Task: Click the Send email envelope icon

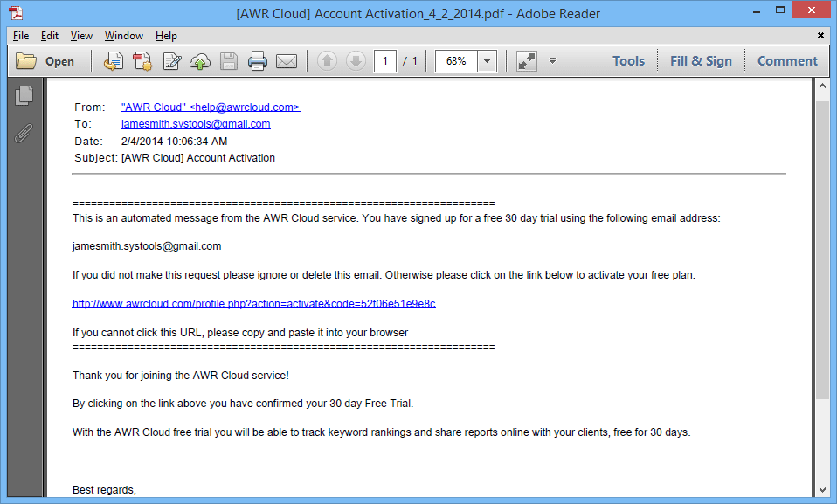Action: [x=287, y=61]
